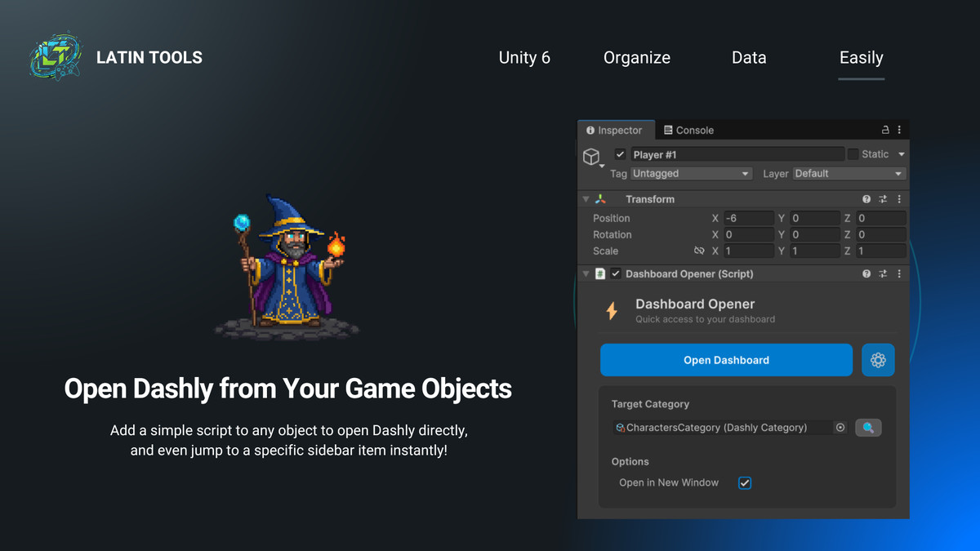This screenshot has width=980, height=551.
Task: Select Easily in the top navigation
Action: point(861,58)
